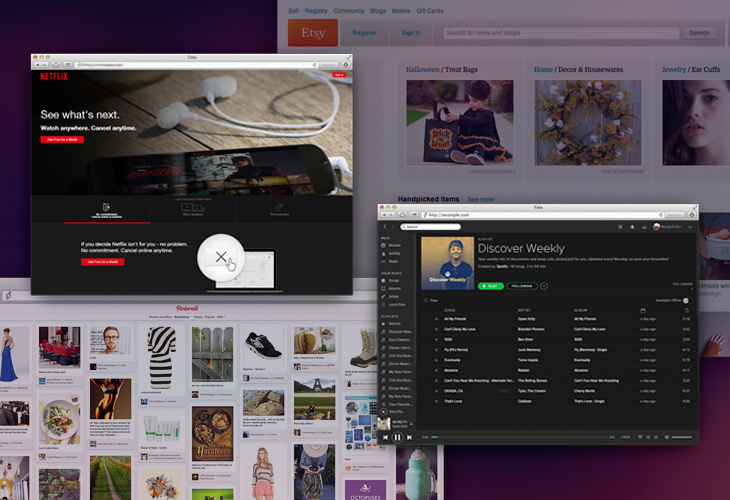Select the No commitments tab on Netflix
The width and height of the screenshot is (730, 500).
[107, 210]
